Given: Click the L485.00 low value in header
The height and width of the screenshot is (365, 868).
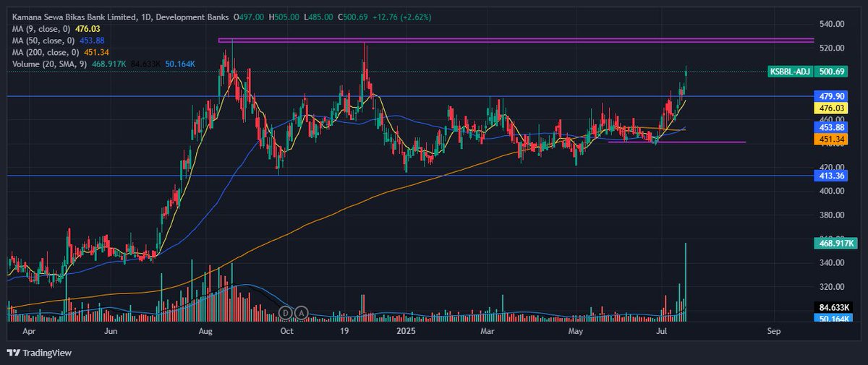Looking at the screenshot, I should 317,16.
